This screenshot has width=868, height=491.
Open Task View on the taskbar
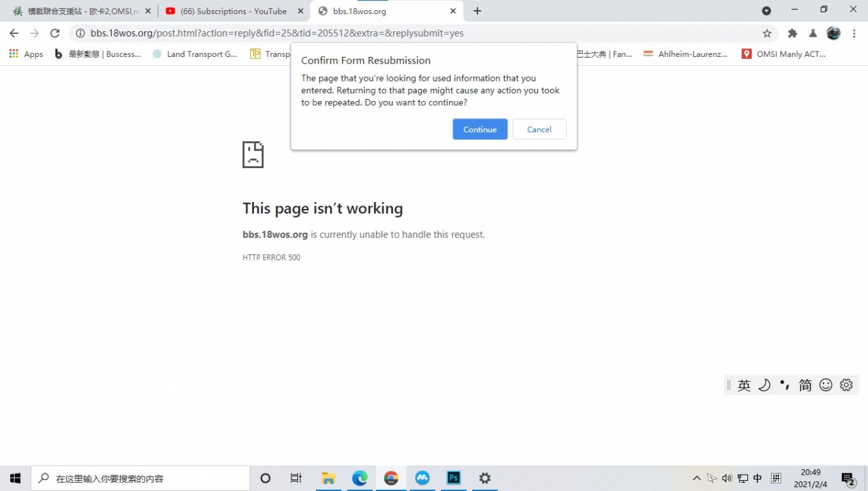(x=296, y=478)
